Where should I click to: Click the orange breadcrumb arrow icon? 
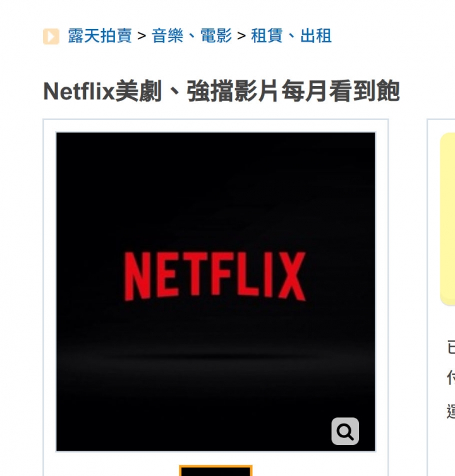(x=51, y=37)
